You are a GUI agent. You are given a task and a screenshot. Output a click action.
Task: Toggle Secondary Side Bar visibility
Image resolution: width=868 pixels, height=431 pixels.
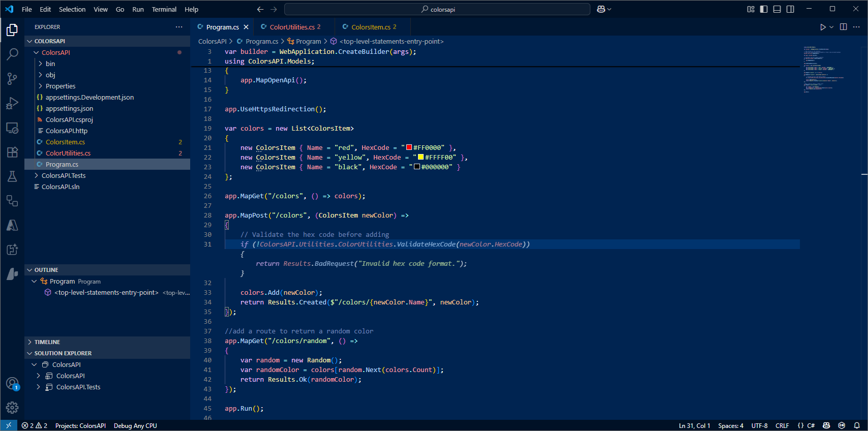pos(790,9)
